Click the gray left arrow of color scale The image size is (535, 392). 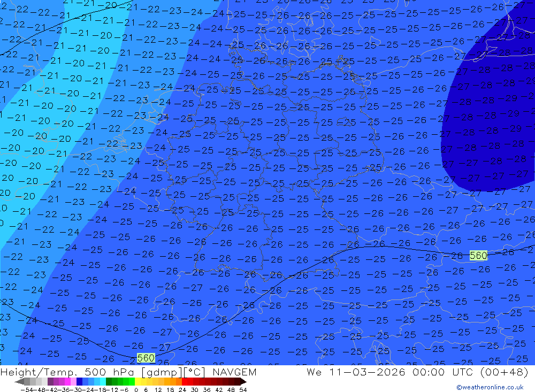tap(19, 382)
